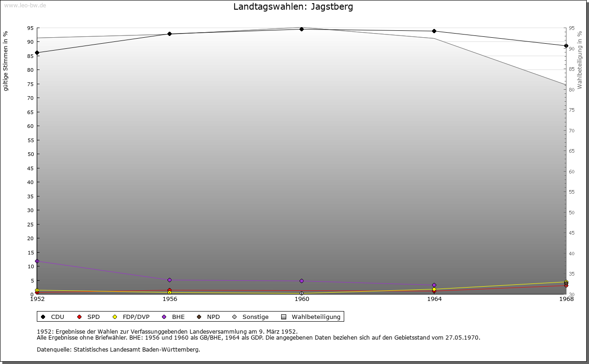Click the CDU data point at 1960
Viewport: 589px width, 364px height.
(301, 29)
